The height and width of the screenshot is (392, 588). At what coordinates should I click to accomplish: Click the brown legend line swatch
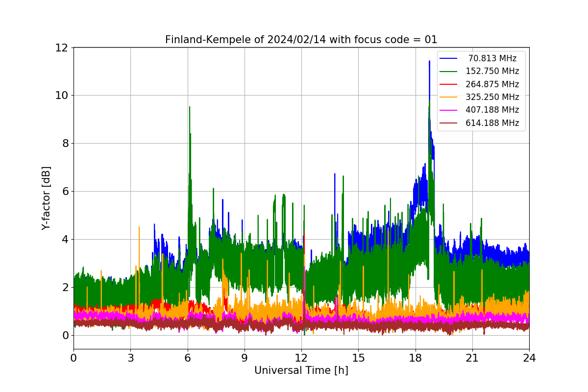click(x=448, y=123)
